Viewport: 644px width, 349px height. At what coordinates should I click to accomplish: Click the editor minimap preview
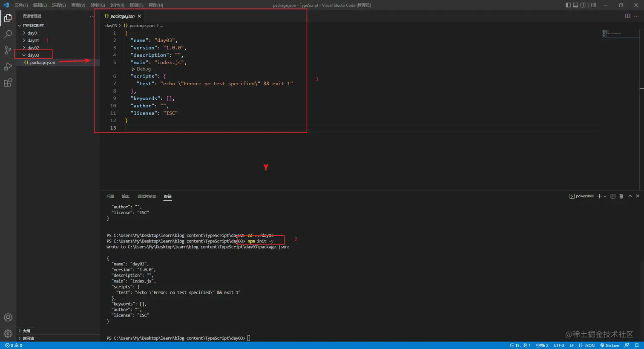pos(612,33)
